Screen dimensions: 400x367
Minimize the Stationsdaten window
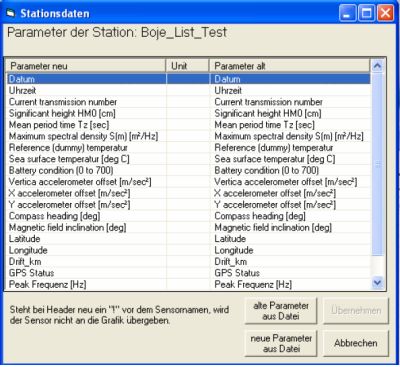[x=347, y=13]
